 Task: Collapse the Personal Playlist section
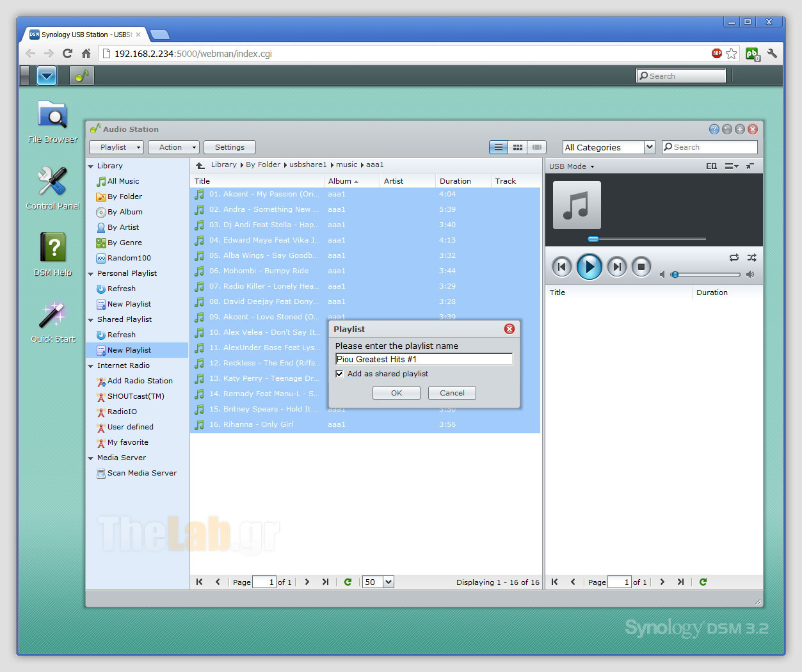click(91, 274)
